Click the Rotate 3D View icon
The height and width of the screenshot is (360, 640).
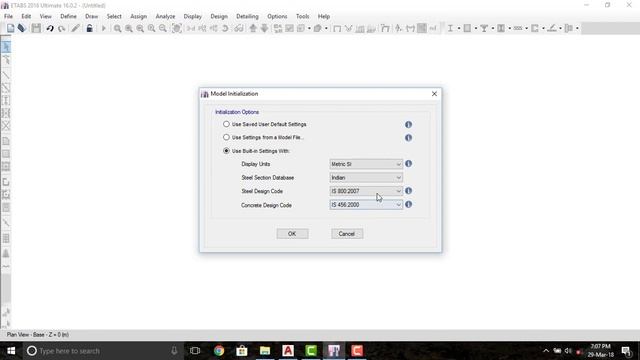point(225,28)
